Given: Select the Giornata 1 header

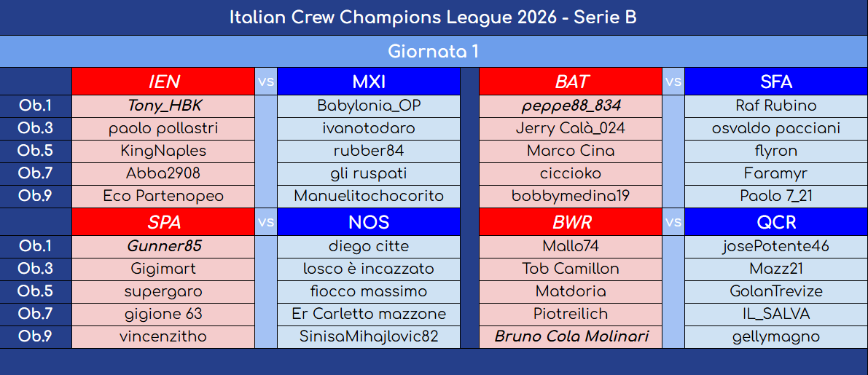Looking at the screenshot, I should 434,52.
